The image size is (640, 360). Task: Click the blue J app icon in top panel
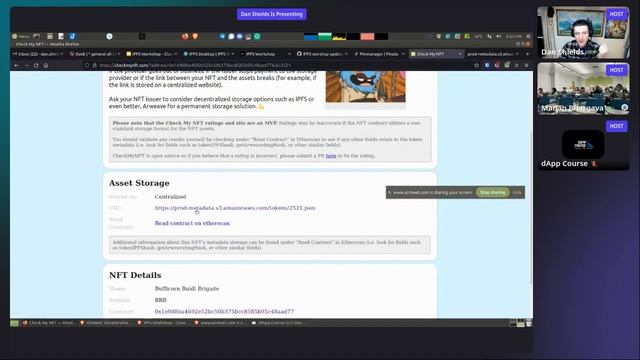[72, 36]
